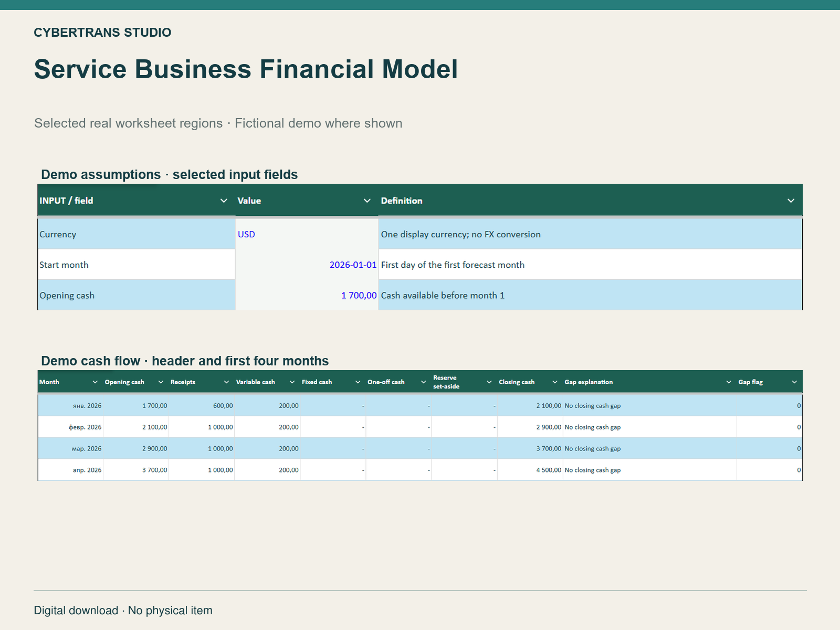The height and width of the screenshot is (630, 840).
Task: Select the апр. 2026 month cell
Action: pos(70,470)
